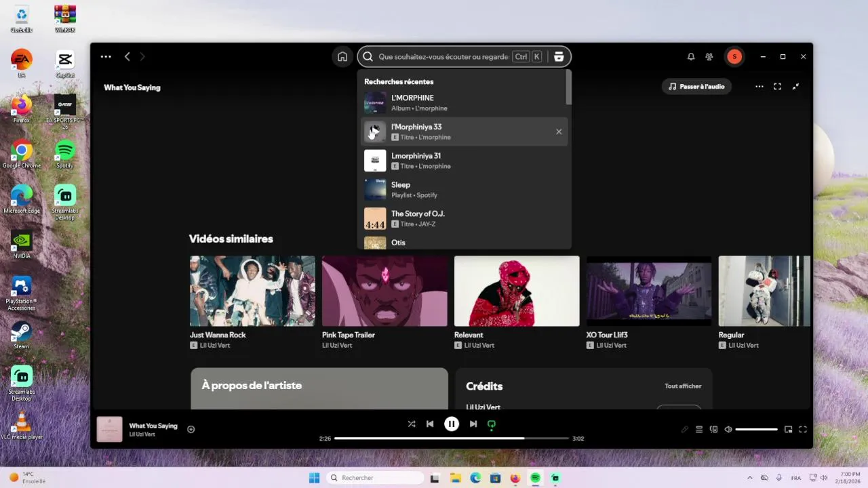Viewport: 868px width, 488px height.
Task: Open NVIDIA desktop shortcut
Action: point(22,245)
